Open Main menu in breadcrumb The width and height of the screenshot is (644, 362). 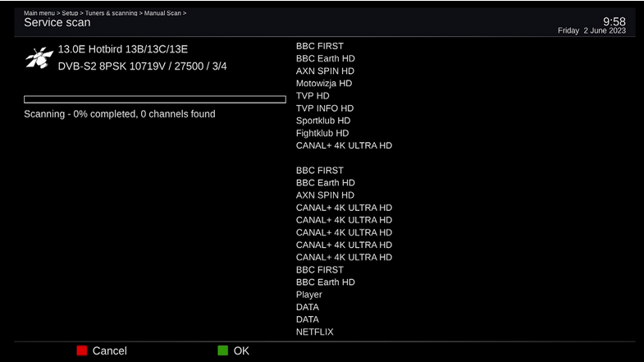[39, 13]
